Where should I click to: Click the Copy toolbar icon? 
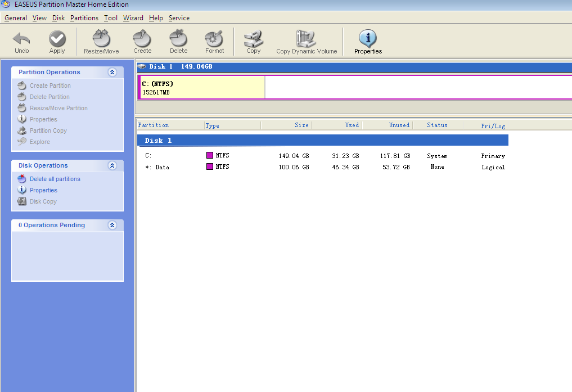(x=253, y=39)
